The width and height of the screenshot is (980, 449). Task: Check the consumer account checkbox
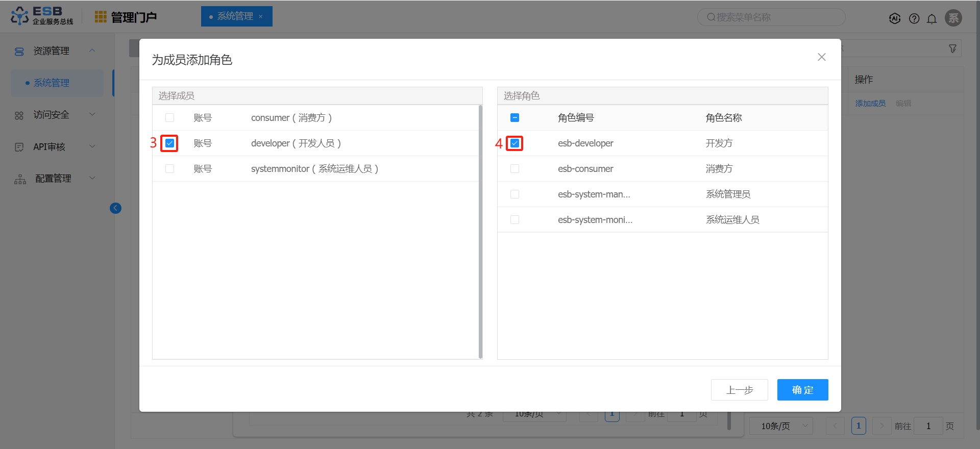click(170, 118)
